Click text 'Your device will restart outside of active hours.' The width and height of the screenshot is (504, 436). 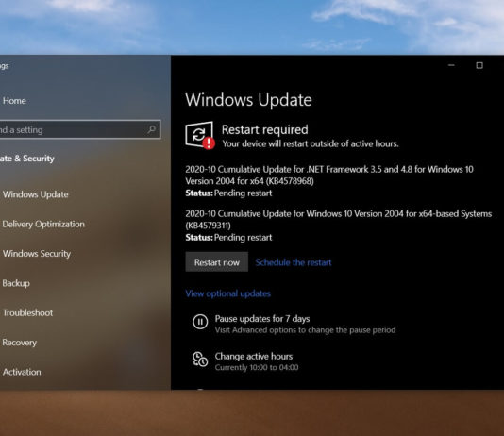click(x=311, y=143)
